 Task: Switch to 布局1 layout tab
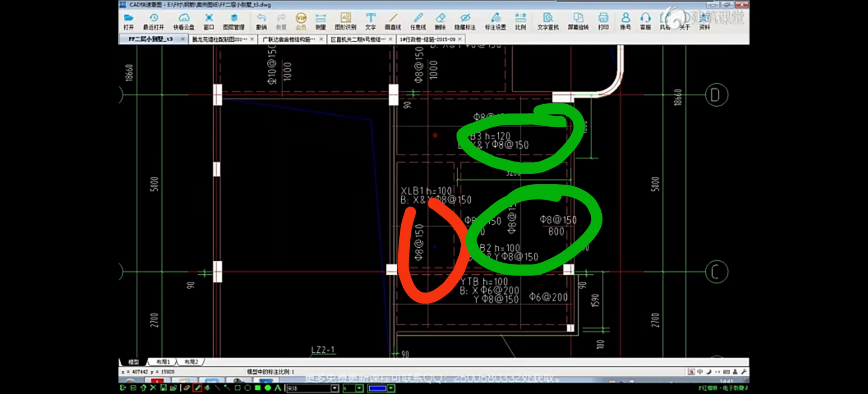click(163, 362)
